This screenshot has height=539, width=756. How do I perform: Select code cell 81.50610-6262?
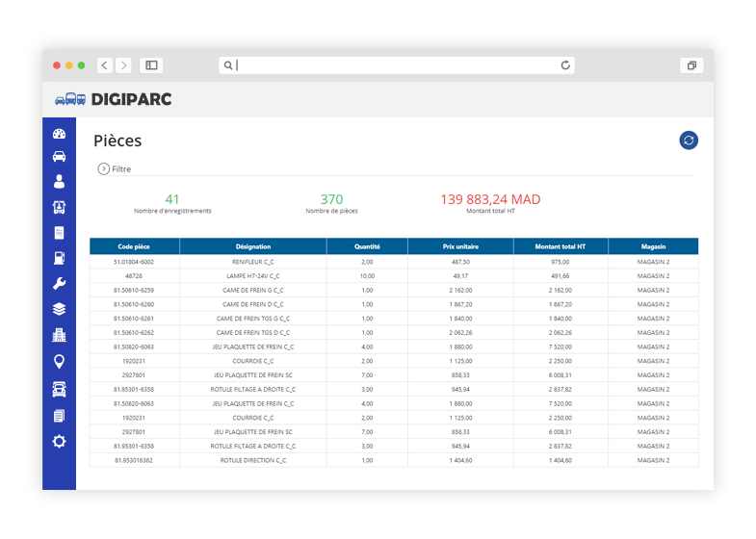click(x=134, y=332)
